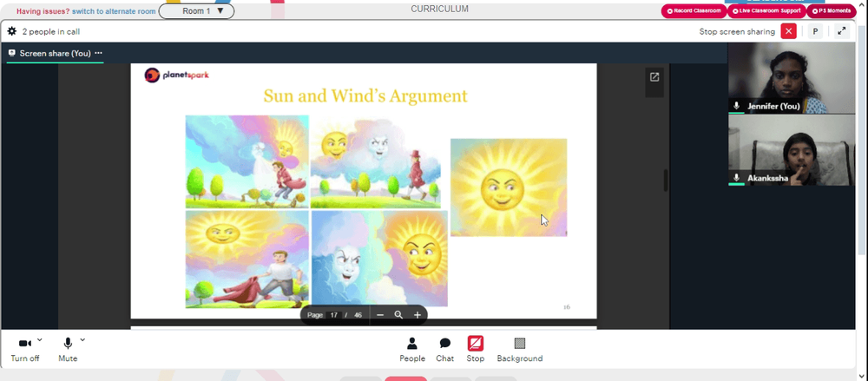This screenshot has width=868, height=381.
Task: Open Screen share options ellipsis
Action: point(99,53)
